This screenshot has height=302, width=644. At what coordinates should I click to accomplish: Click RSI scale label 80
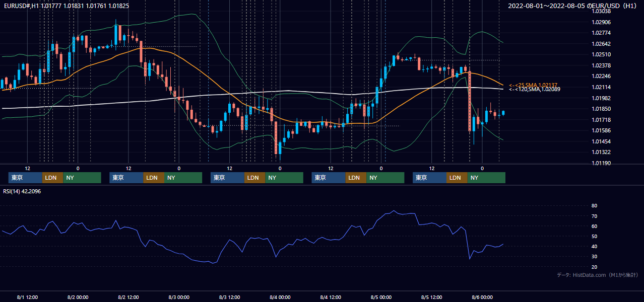594,206
